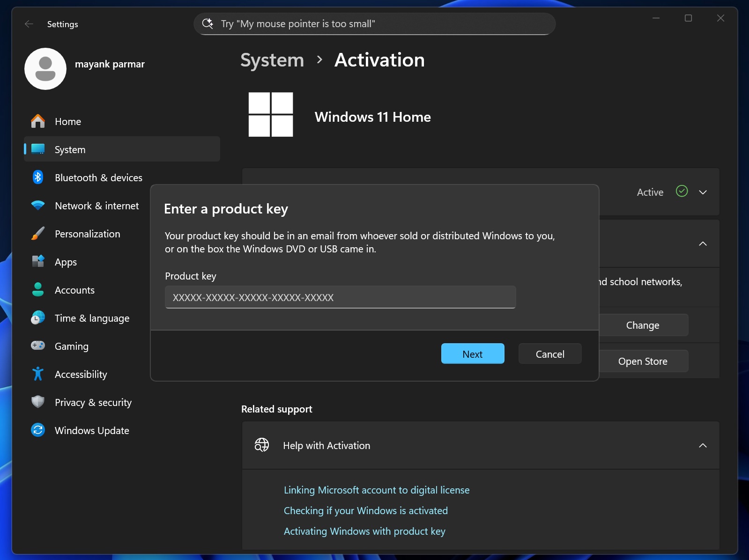Image resolution: width=749 pixels, height=560 pixels.
Task: Open Activating Windows with product key link
Action: pyautogui.click(x=364, y=531)
